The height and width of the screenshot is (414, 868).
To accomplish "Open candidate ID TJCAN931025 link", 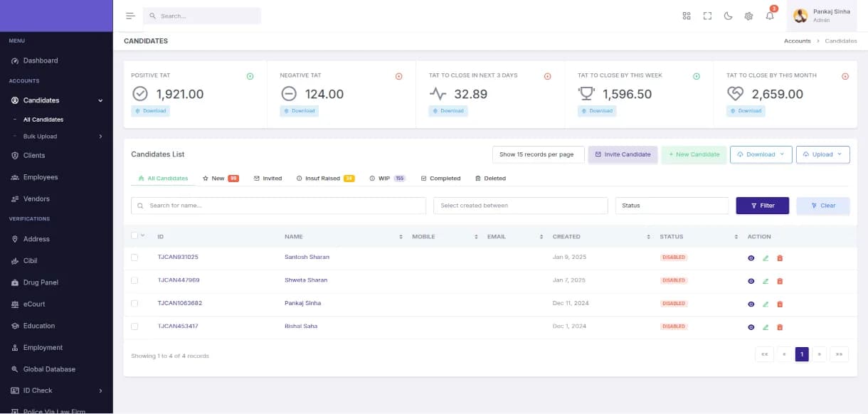I will (x=178, y=257).
